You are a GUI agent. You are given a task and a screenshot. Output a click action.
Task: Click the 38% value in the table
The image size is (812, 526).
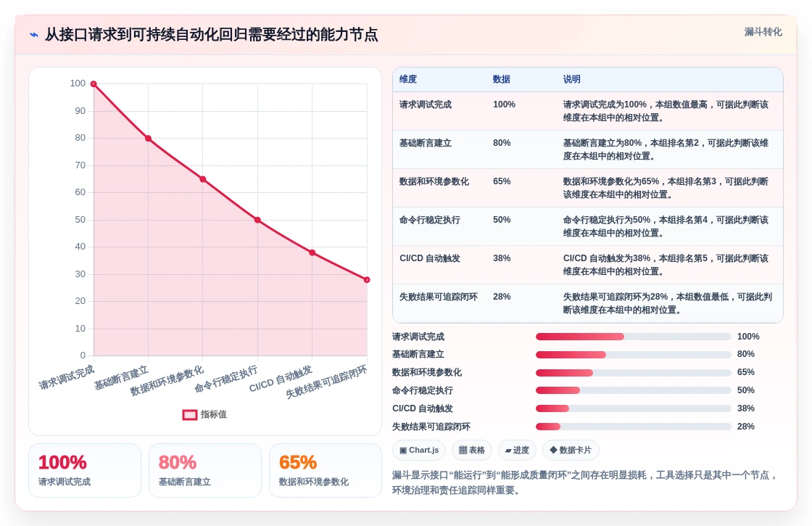(502, 258)
